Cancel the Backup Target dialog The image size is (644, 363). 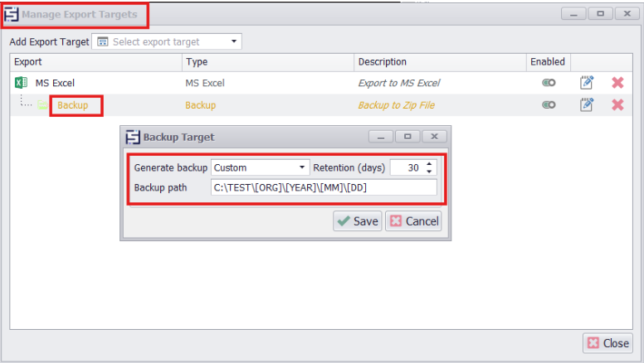[x=413, y=221]
